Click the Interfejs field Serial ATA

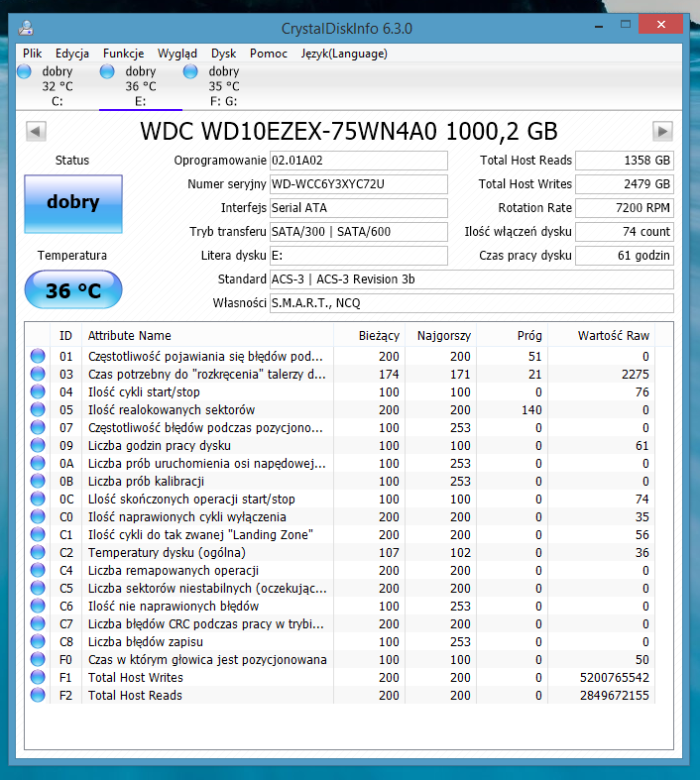(x=359, y=208)
